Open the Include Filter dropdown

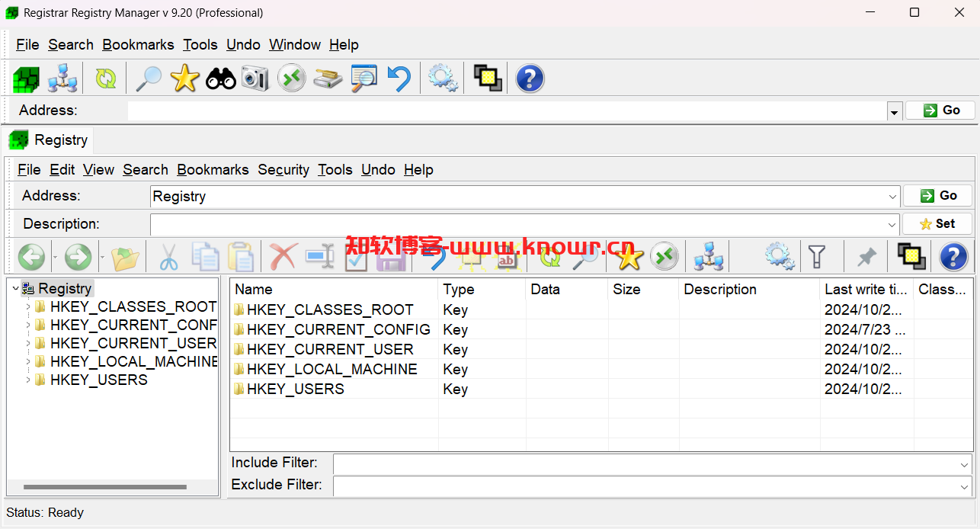[965, 463]
